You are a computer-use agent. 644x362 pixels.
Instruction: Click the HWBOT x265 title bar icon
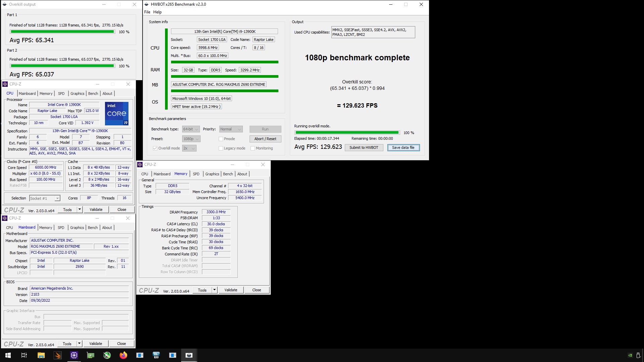[147, 4]
